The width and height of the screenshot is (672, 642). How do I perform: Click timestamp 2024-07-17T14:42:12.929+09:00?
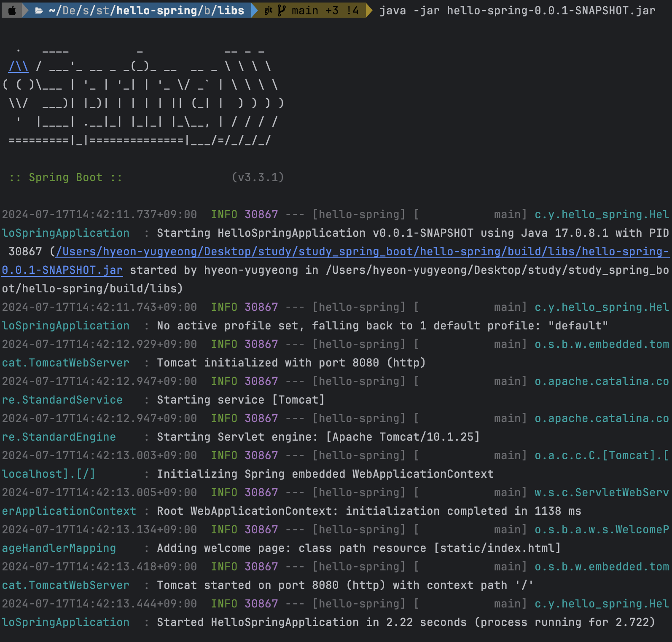[x=99, y=344]
